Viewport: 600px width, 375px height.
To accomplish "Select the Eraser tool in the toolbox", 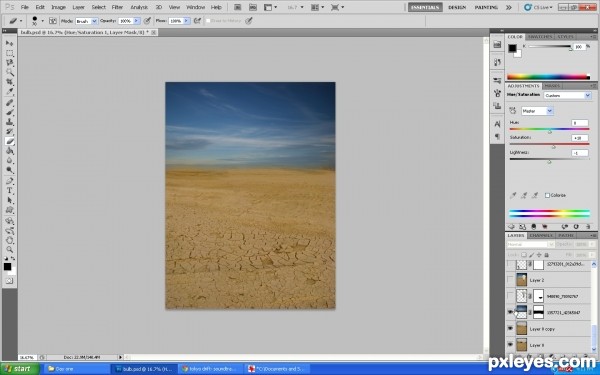I will [x=10, y=142].
